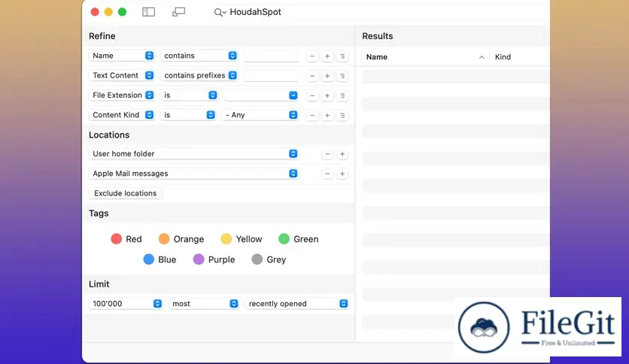629x364 pixels.
Task: Toggle the Red tag filter
Action: tap(126, 239)
